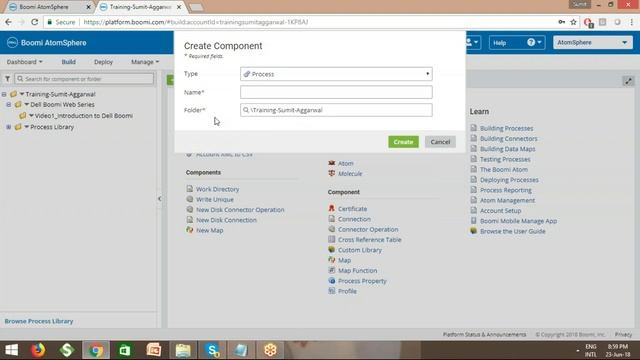This screenshot has height=360, width=640.
Task: Click the Custom Library icon
Action: tap(331, 249)
